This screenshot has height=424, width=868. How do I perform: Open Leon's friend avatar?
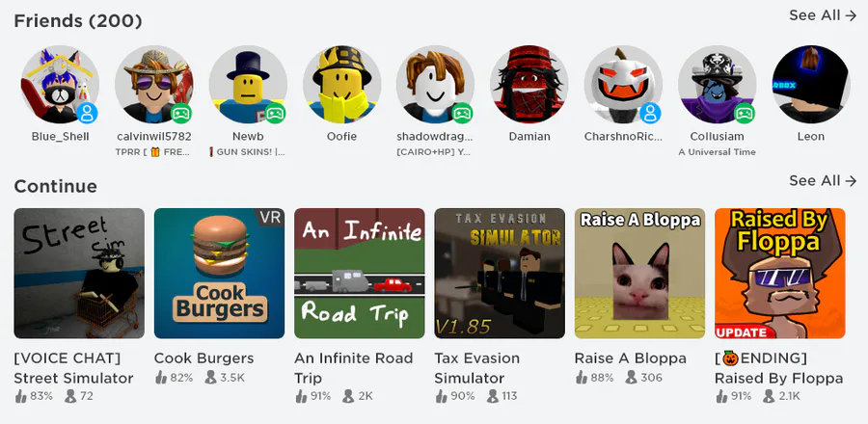(x=811, y=84)
